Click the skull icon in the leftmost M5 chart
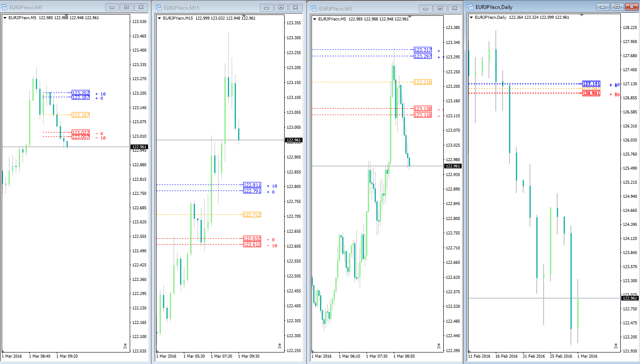 point(125,346)
